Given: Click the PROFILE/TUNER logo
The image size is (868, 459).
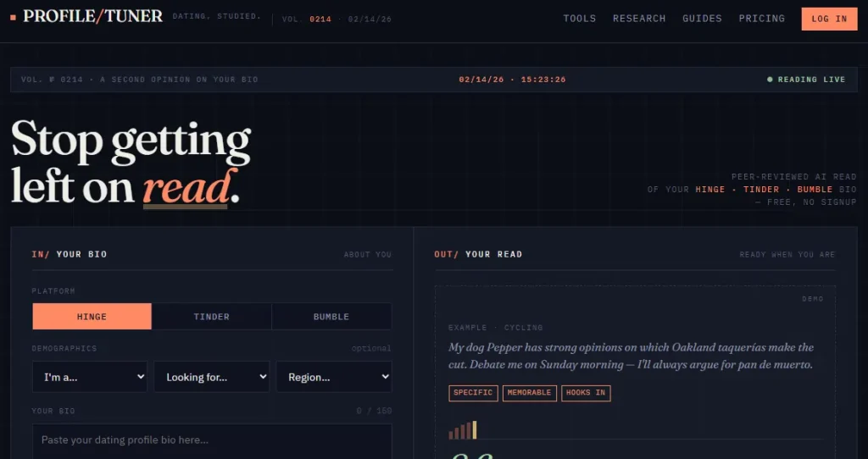Looking at the screenshot, I should (93, 17).
